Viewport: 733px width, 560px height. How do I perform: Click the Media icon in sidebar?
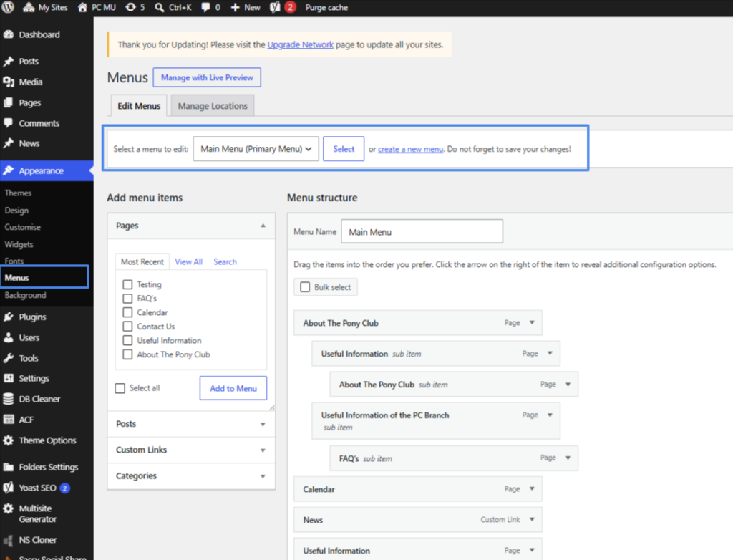[9, 82]
